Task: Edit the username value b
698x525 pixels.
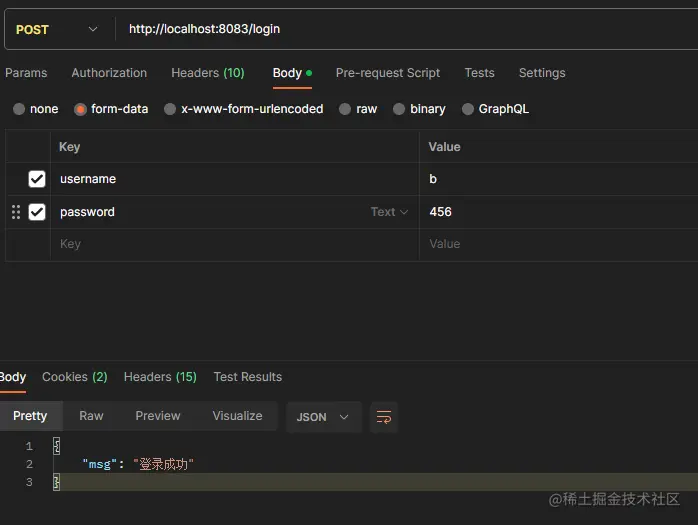Action: [558, 179]
